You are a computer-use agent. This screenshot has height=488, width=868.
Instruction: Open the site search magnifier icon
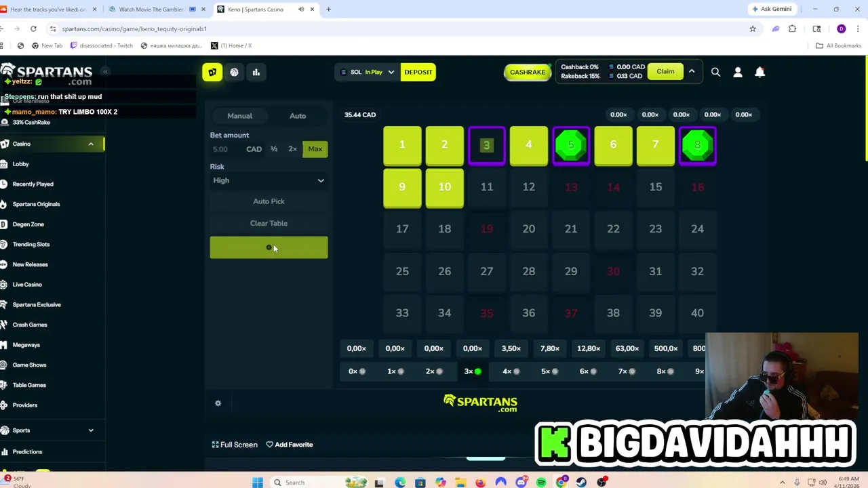pos(715,72)
